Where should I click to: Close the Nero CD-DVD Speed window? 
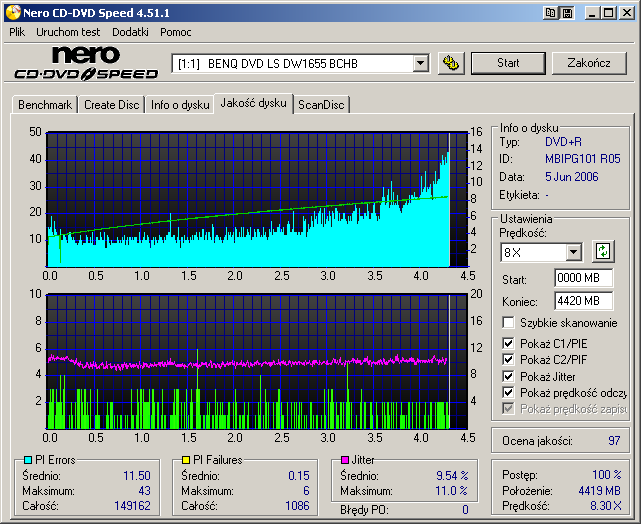pyautogui.click(x=627, y=13)
